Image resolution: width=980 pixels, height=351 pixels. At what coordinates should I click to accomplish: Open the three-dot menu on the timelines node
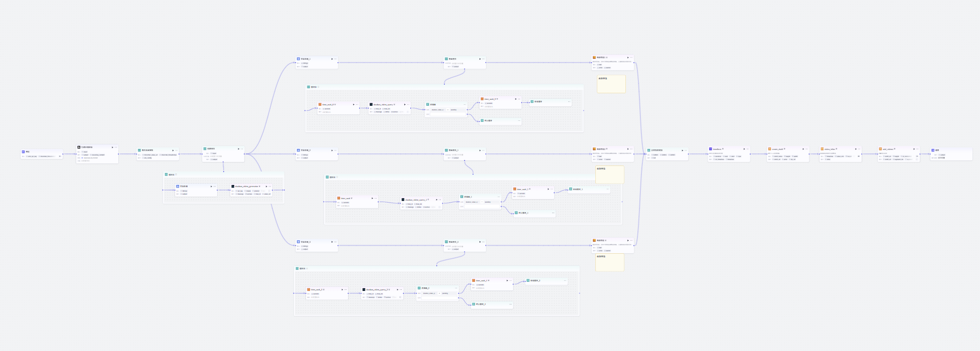[x=747, y=149]
